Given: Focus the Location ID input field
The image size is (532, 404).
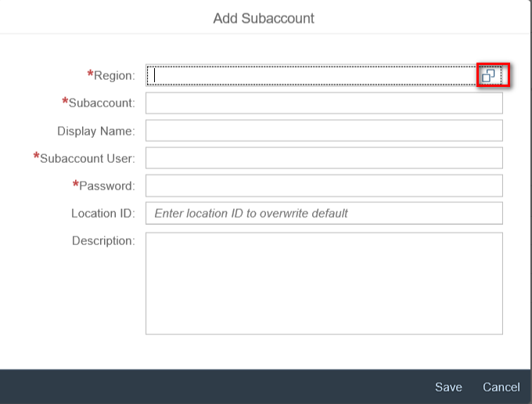Looking at the screenshot, I should tap(324, 213).
